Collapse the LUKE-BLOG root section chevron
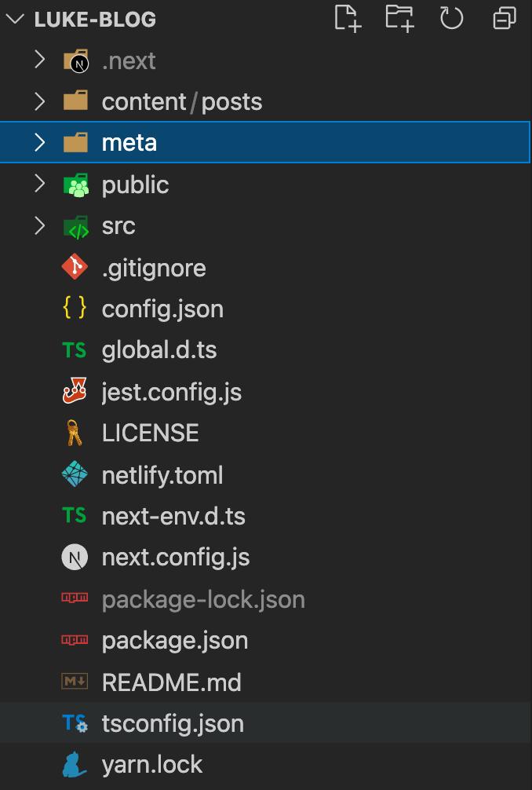Screen dimensions: 532x790 click(x=15, y=19)
